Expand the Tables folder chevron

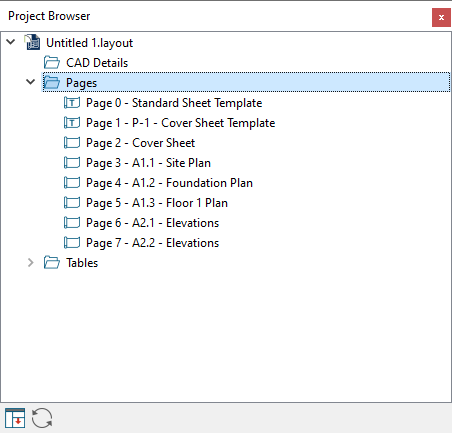(x=30, y=263)
